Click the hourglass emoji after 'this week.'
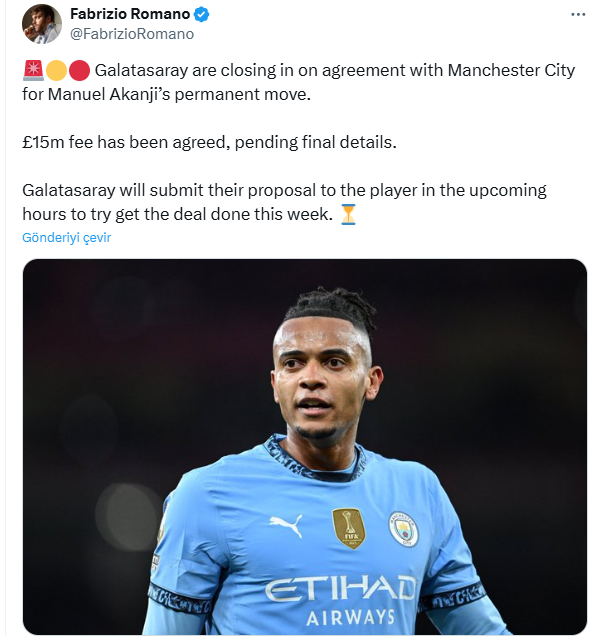603x636 pixels. pyautogui.click(x=348, y=213)
